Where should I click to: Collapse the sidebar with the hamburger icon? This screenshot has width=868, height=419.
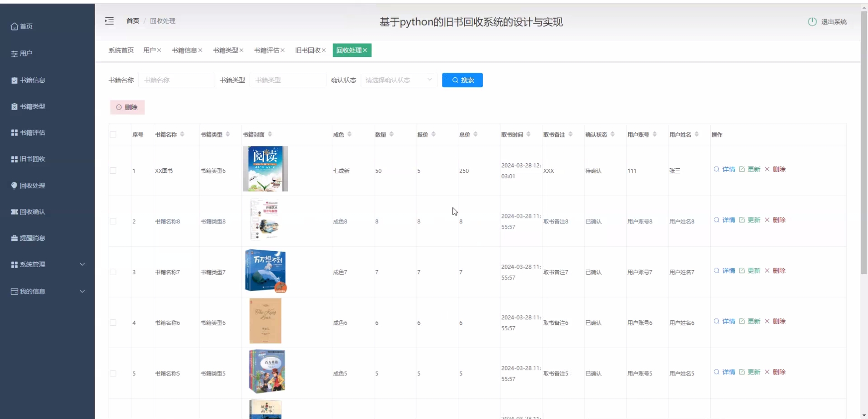point(109,21)
